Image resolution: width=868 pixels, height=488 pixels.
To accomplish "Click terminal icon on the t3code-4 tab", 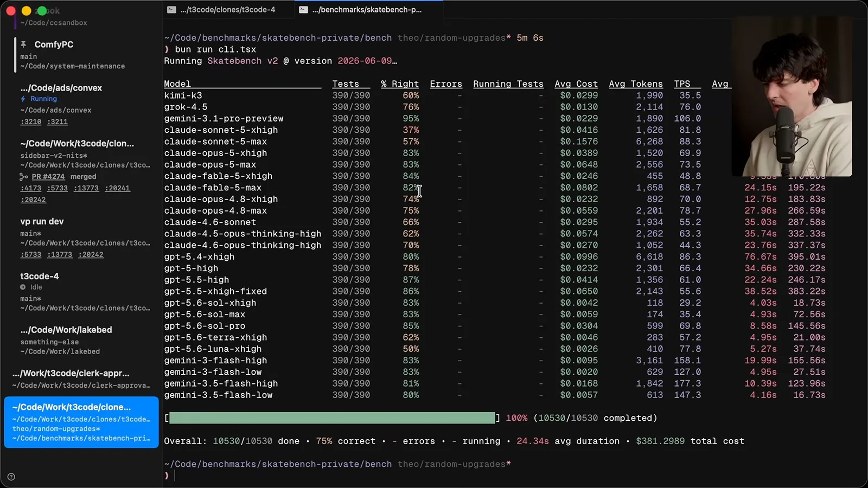I will 171,10.
